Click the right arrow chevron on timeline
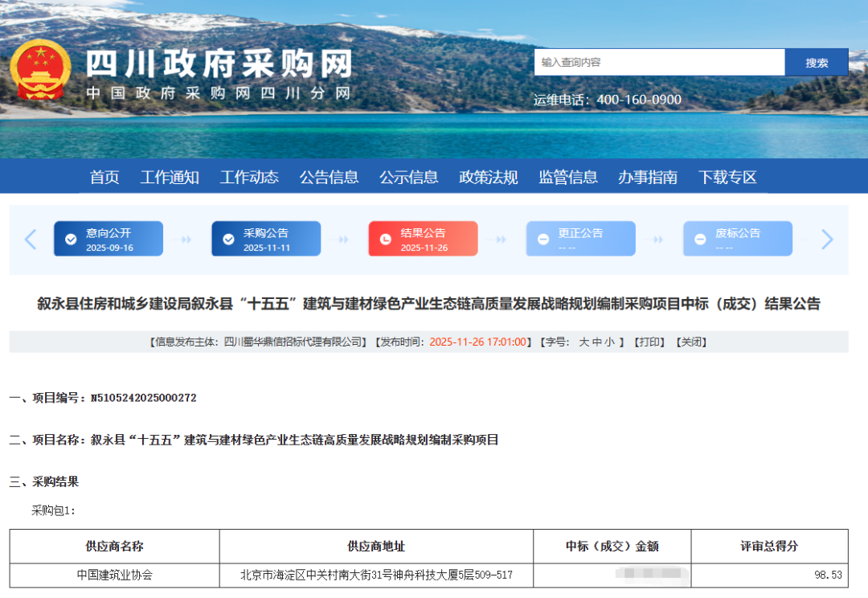868x598 pixels. [x=828, y=239]
